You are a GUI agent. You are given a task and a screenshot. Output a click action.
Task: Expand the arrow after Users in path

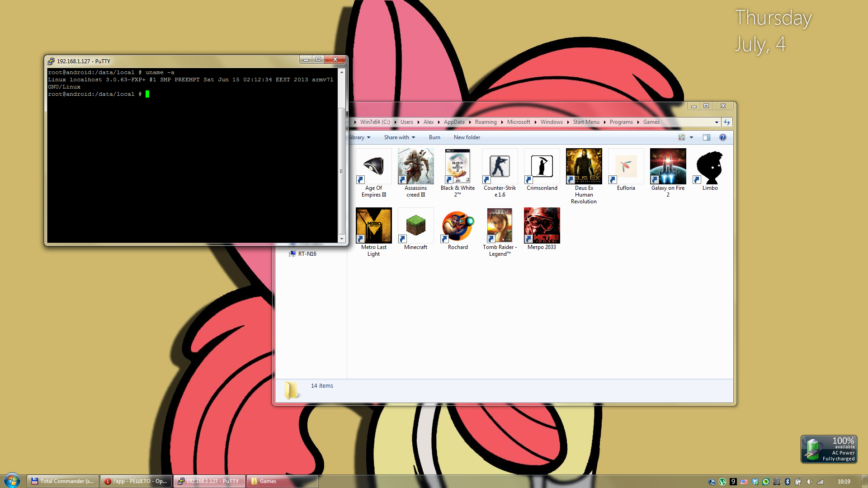(418, 122)
